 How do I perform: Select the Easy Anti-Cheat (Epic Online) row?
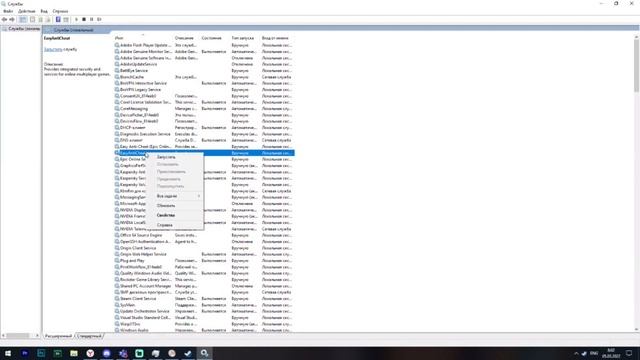click(x=204, y=146)
